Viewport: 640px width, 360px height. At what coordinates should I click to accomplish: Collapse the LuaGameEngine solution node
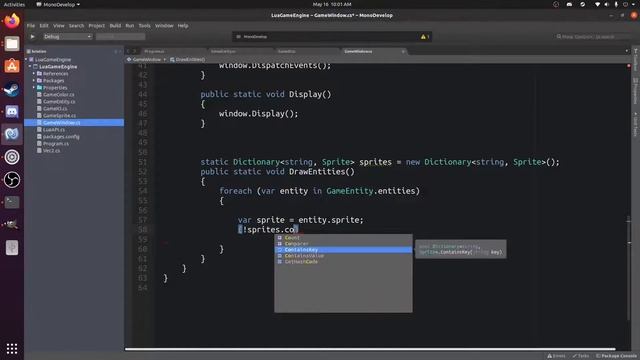click(x=27, y=60)
